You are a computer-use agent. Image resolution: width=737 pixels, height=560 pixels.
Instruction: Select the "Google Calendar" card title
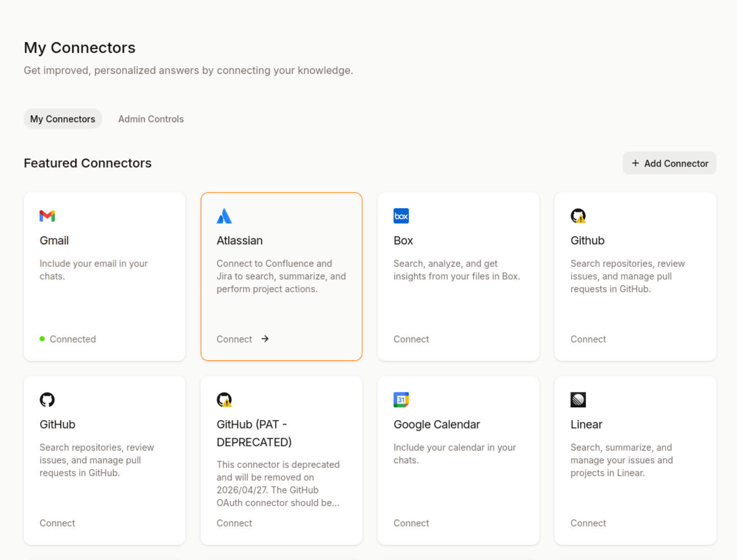pyautogui.click(x=436, y=424)
